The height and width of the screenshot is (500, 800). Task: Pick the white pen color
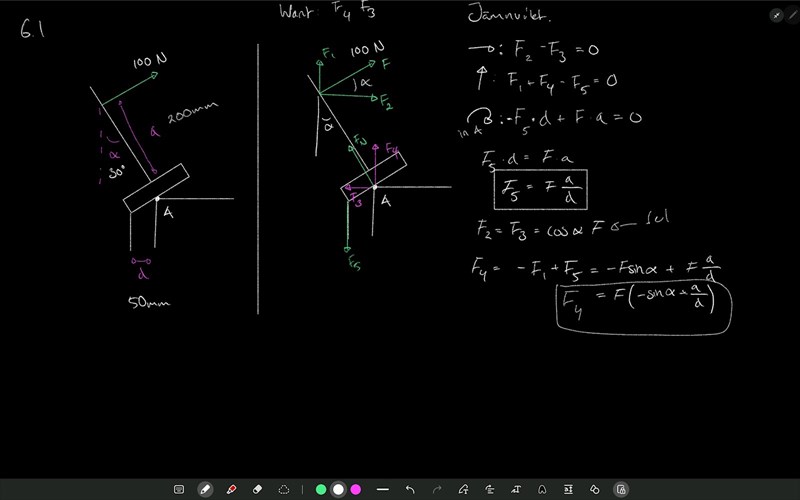338,489
